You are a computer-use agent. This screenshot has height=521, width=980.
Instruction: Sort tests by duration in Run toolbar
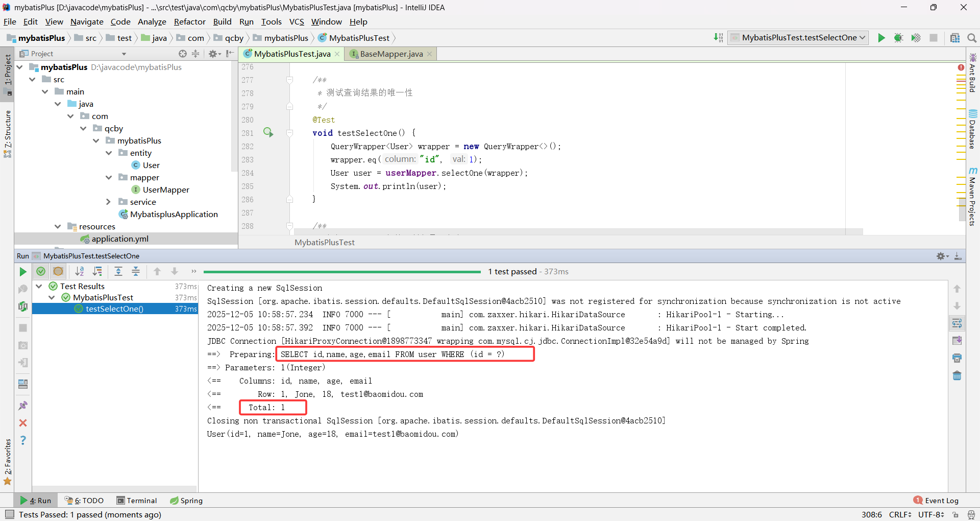click(x=97, y=272)
